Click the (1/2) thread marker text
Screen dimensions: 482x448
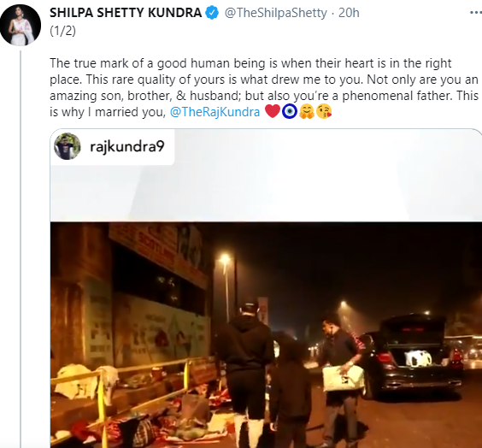point(62,31)
